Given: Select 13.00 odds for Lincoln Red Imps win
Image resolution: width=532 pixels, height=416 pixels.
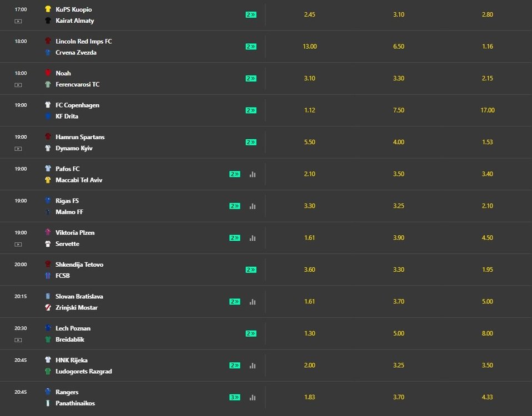Looking at the screenshot, I should pos(310,47).
